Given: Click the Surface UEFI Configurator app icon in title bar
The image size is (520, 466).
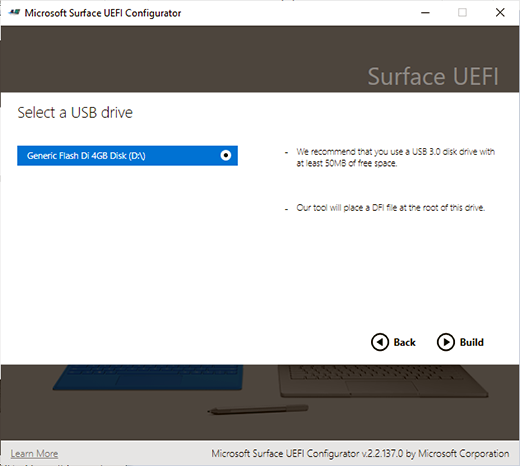Looking at the screenshot, I should click(14, 13).
